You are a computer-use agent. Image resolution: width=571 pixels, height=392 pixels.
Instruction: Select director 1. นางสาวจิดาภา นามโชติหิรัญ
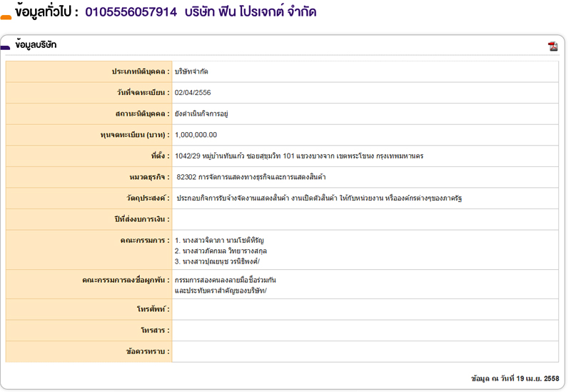pos(219,241)
